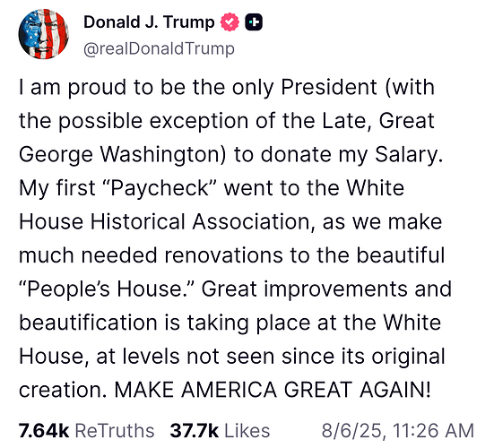
Task: Click the phrase MAKE AMERICA GREAT AGAIN!
Action: click(x=272, y=390)
